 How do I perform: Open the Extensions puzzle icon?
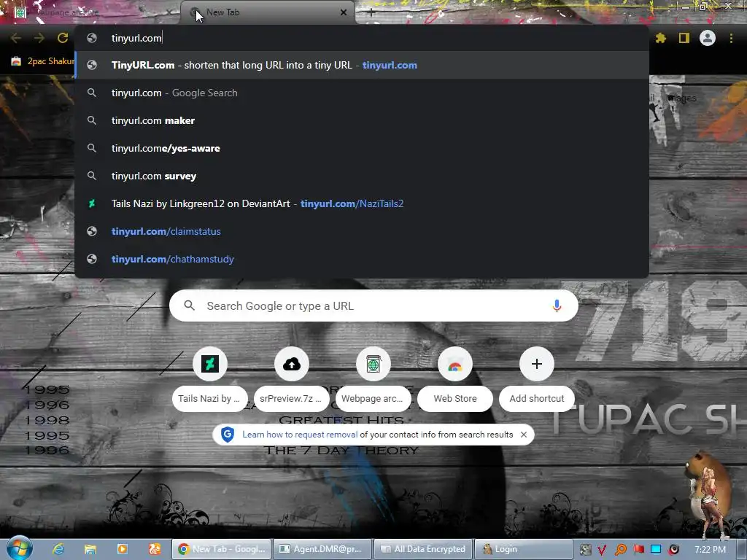pos(660,38)
